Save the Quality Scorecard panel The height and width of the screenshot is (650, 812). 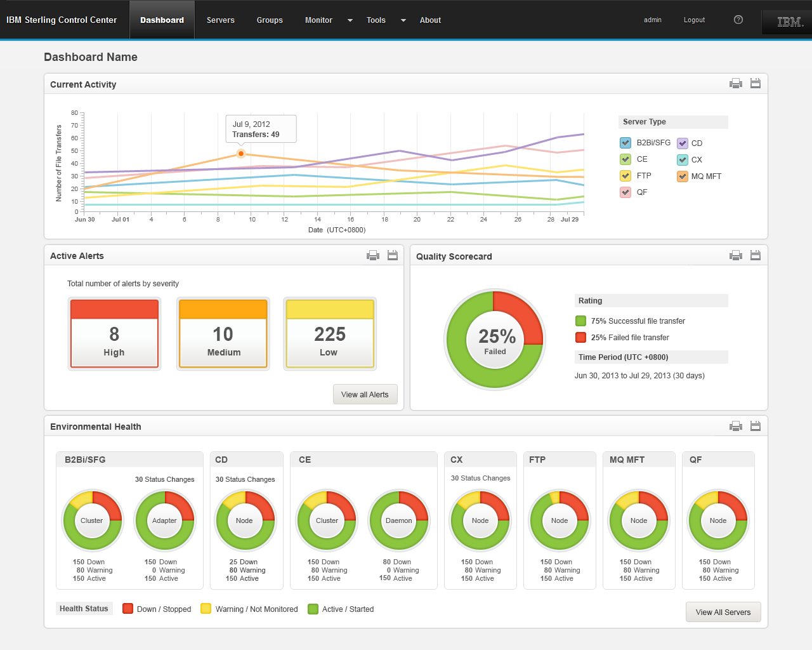point(755,255)
